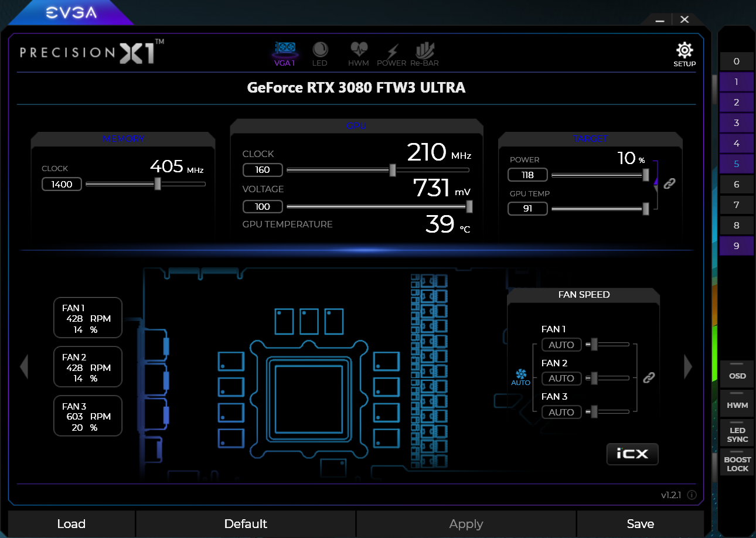Minimize the Precision X1 window
756x538 pixels.
coord(660,20)
